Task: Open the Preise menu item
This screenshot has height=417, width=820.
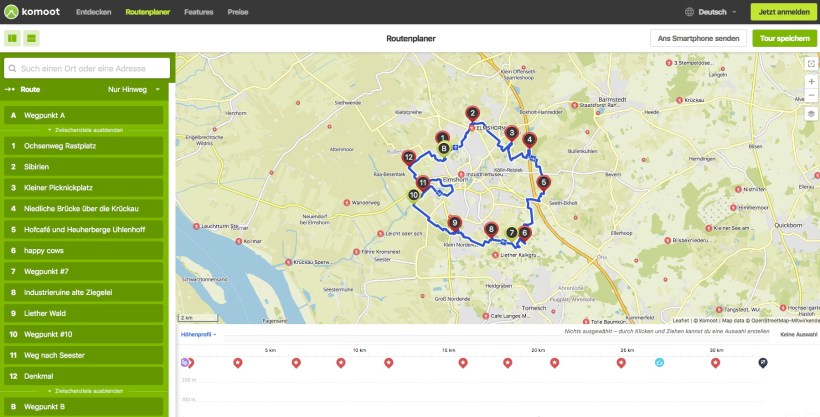Action: tap(237, 12)
